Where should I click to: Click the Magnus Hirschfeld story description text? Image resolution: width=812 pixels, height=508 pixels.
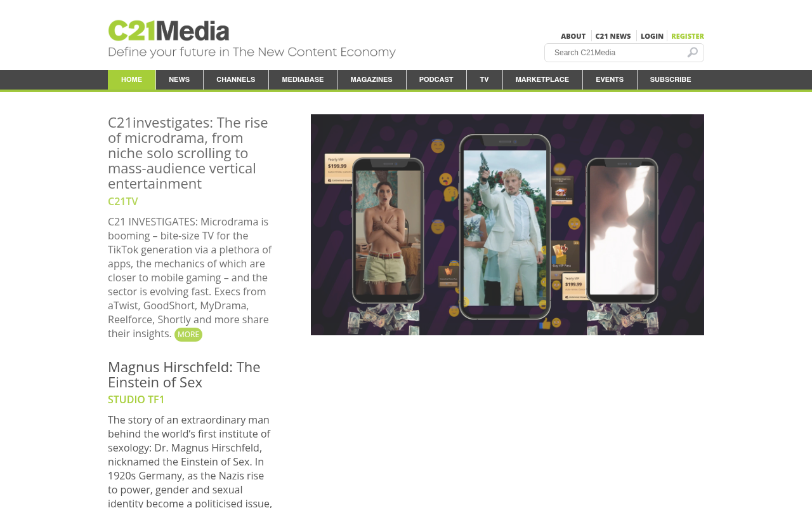click(190, 461)
